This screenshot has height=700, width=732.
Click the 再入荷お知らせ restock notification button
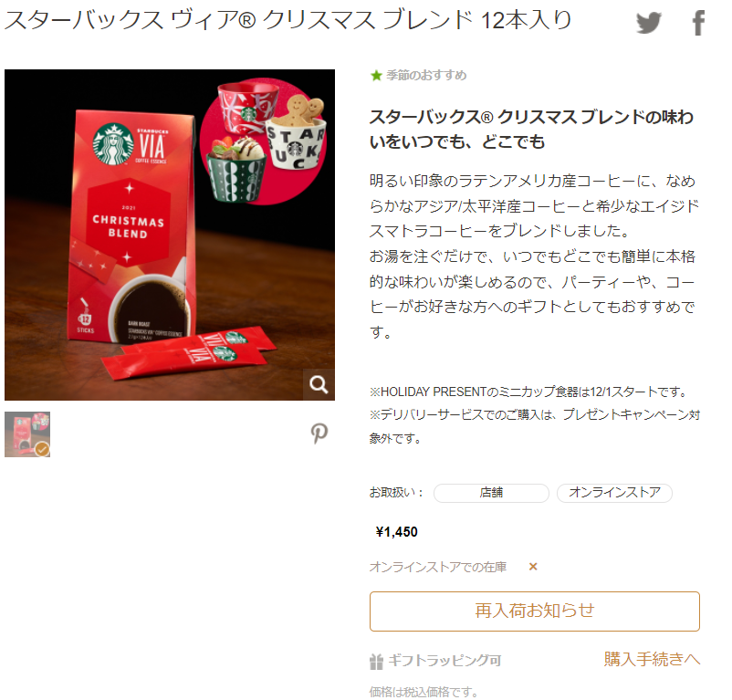pos(535,611)
